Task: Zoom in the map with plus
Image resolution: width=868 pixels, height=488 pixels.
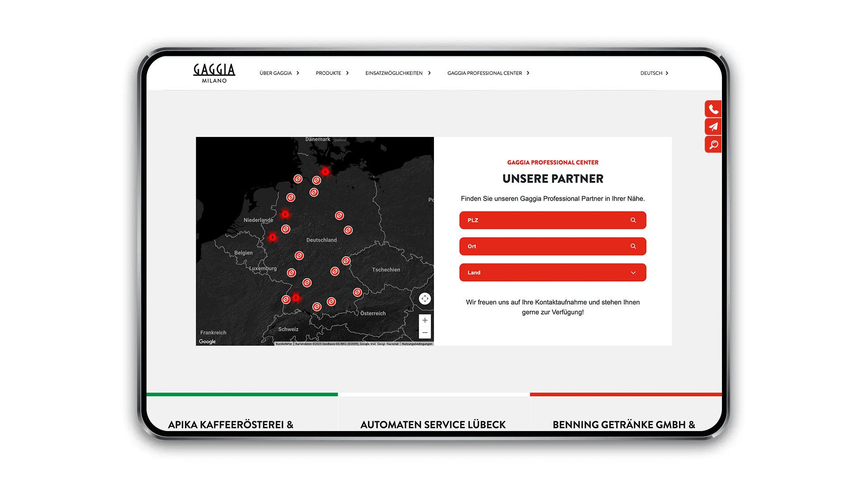Action: click(x=425, y=320)
